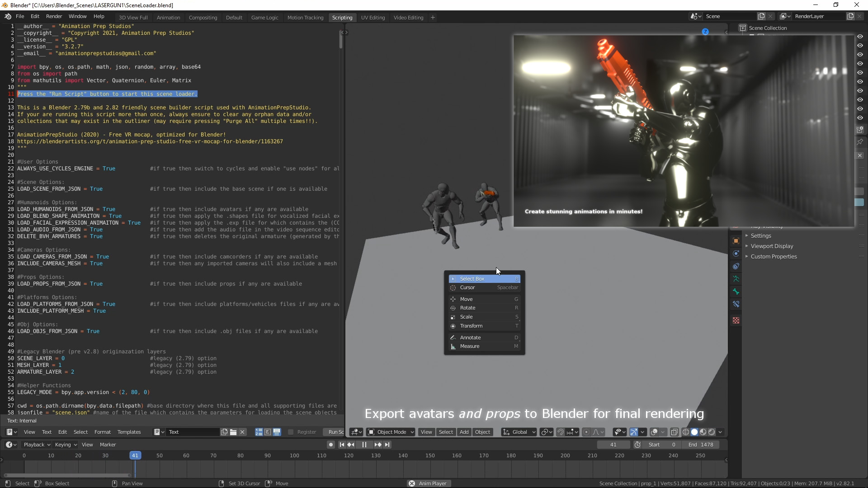Open the Object Properties tab
Viewport: 868px width, 488px height.
click(736, 241)
